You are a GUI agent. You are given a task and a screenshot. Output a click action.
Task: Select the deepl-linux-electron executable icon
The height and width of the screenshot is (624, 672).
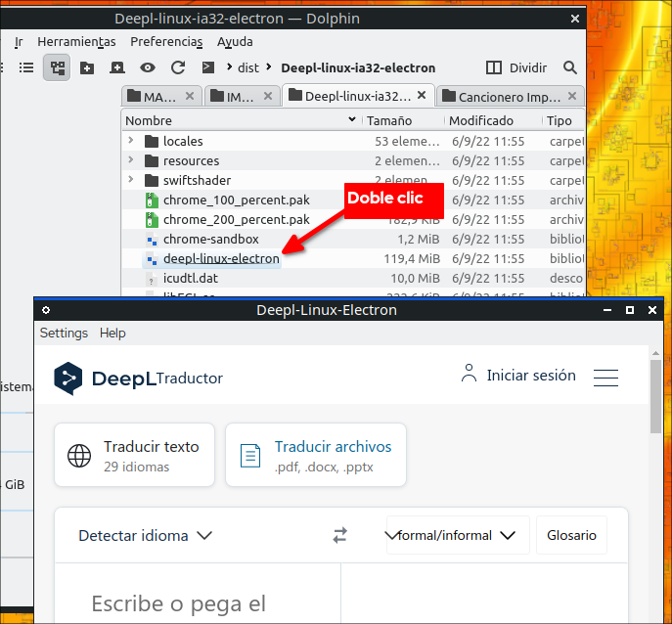tap(152, 259)
